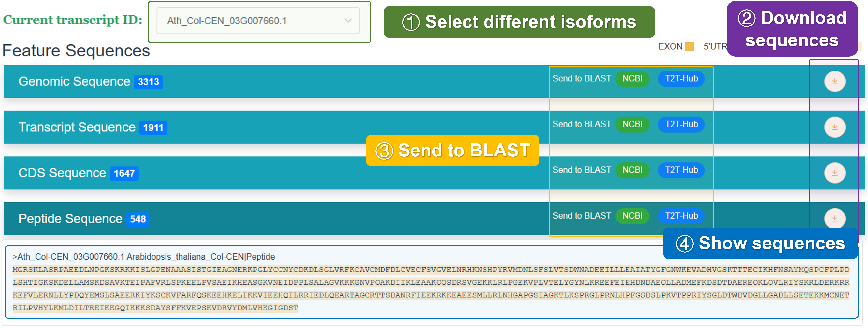Click the EXON legend color swatch
Screen dimensions: 868x331
[689, 47]
